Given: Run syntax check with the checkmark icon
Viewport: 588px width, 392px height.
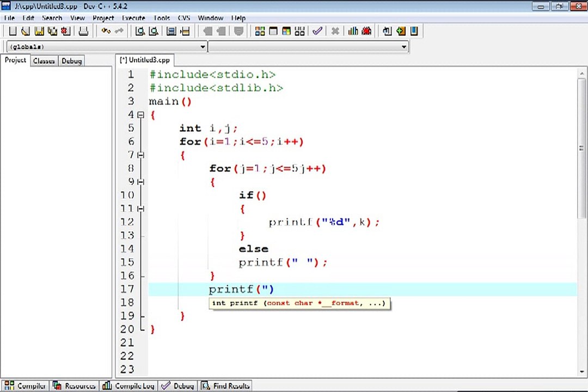Looking at the screenshot, I should tap(317, 31).
